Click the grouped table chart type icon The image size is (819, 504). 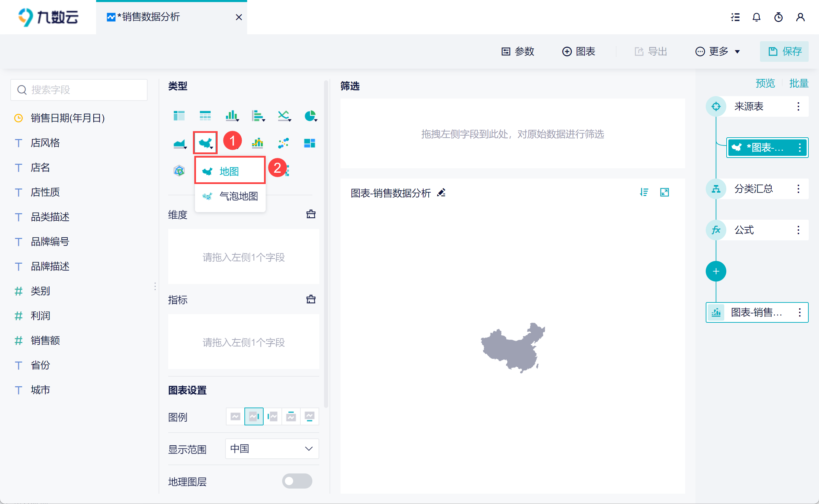(179, 116)
